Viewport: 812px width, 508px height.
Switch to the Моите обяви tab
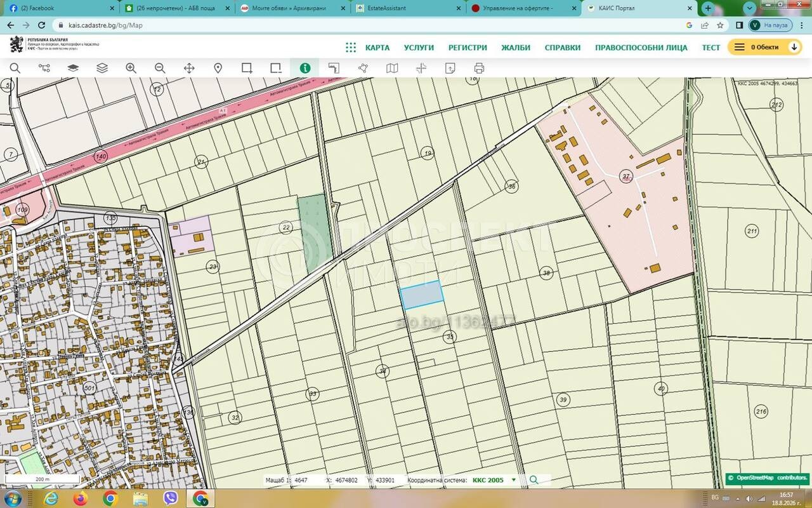(x=294, y=8)
